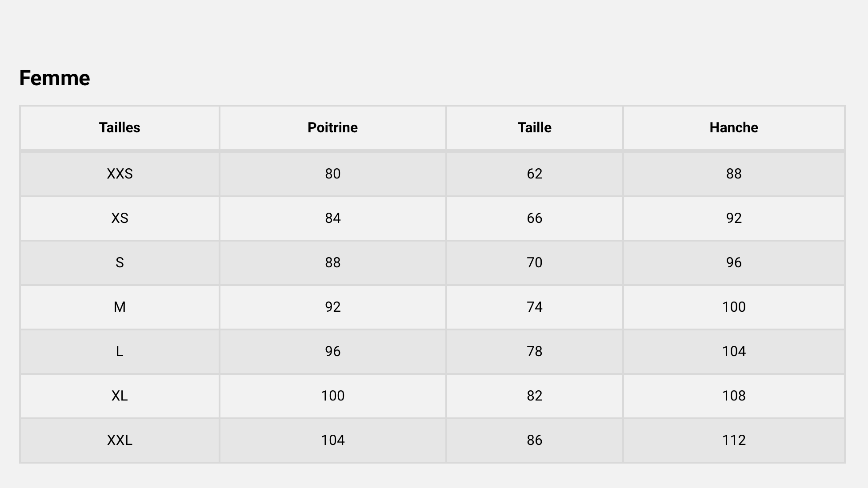Click Hanche value 112 in XXL row
Screen dimensions: 868x488
point(734,440)
